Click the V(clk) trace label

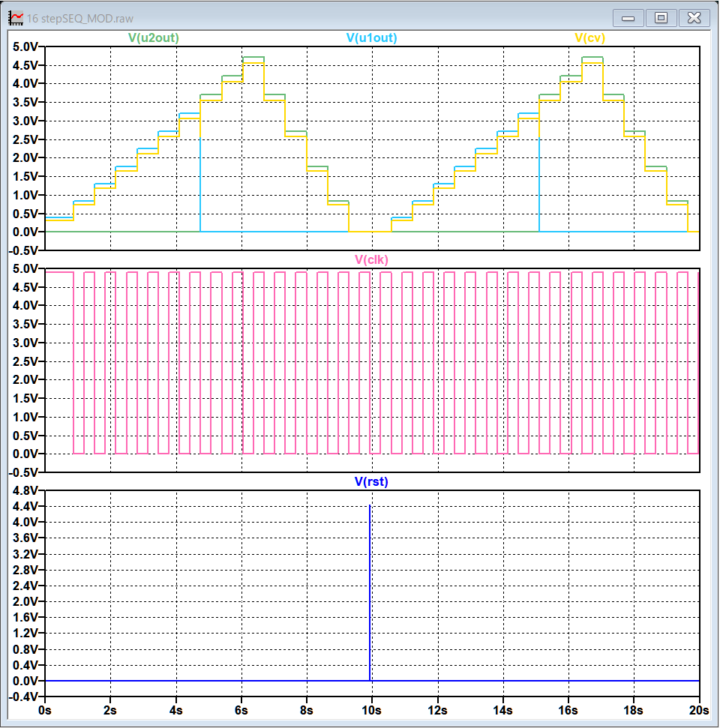coord(371,260)
